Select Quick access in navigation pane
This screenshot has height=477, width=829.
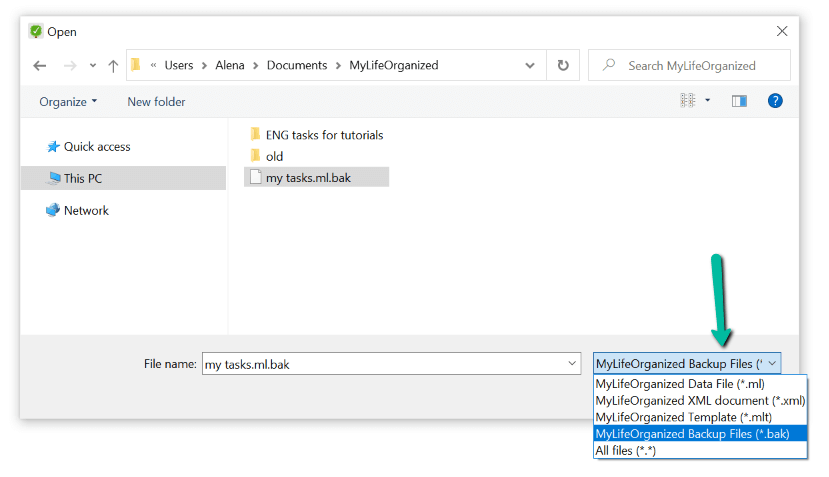pyautogui.click(x=97, y=146)
